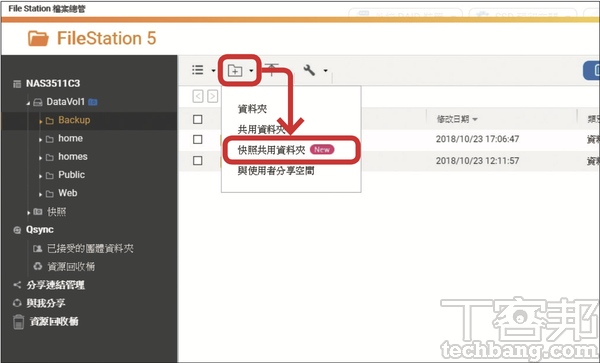Viewport: 600px width, 363px height.
Task: Click the Qsync sync icon
Action: click(x=17, y=230)
